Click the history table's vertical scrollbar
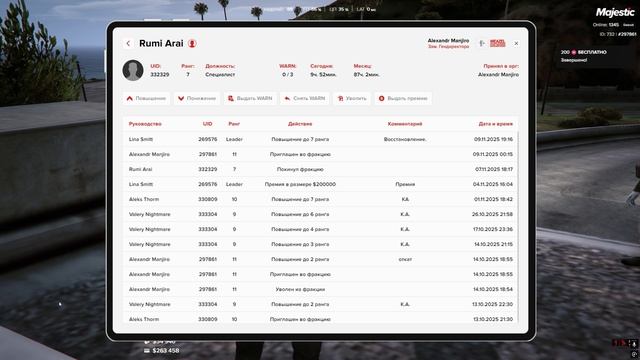Viewport: 640px width, 360px height. click(x=518, y=227)
